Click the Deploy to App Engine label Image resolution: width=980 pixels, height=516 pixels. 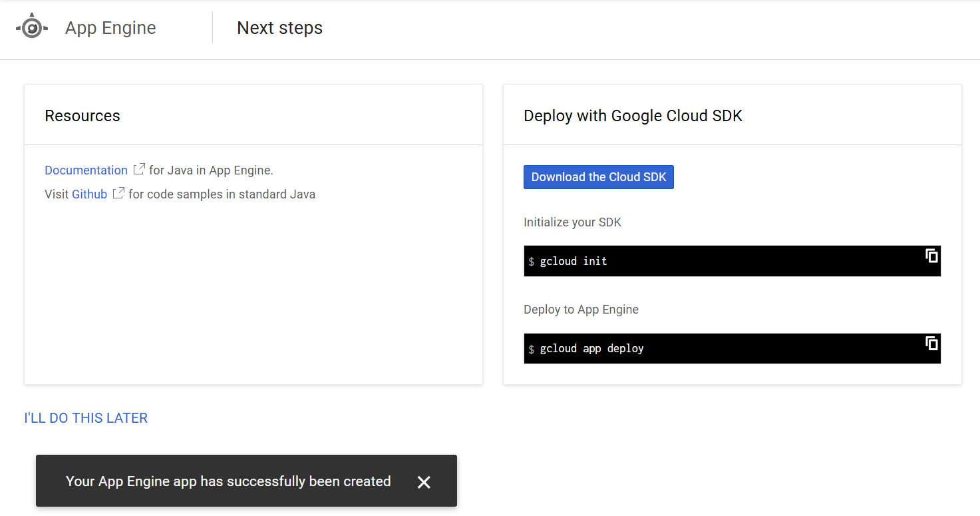tap(581, 310)
